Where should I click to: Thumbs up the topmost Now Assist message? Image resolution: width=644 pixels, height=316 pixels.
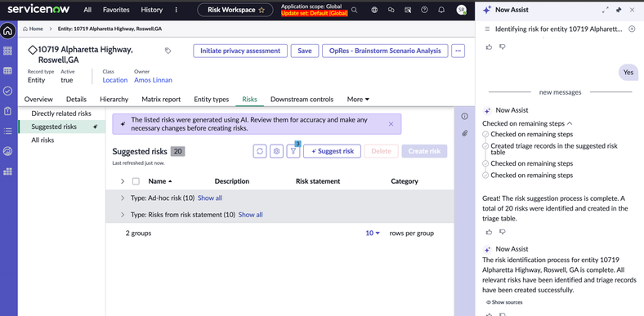[489, 47]
